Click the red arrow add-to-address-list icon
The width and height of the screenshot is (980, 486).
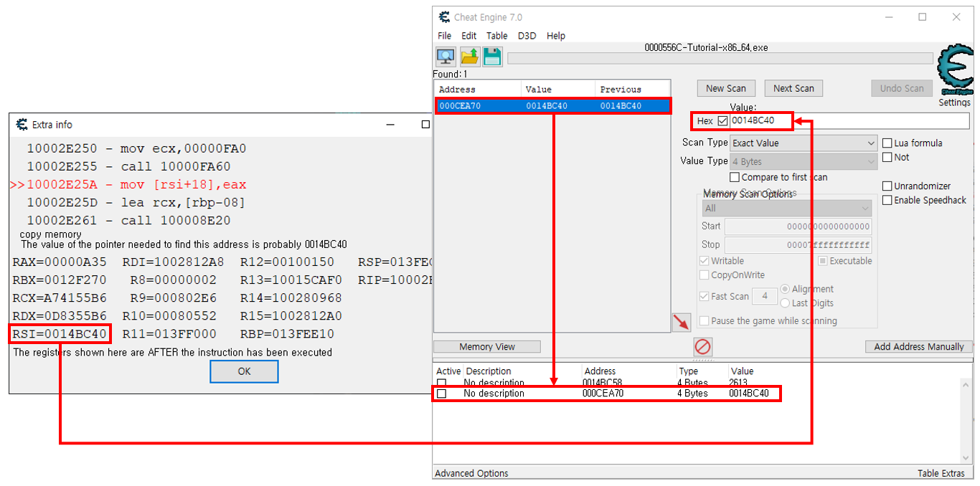681,323
